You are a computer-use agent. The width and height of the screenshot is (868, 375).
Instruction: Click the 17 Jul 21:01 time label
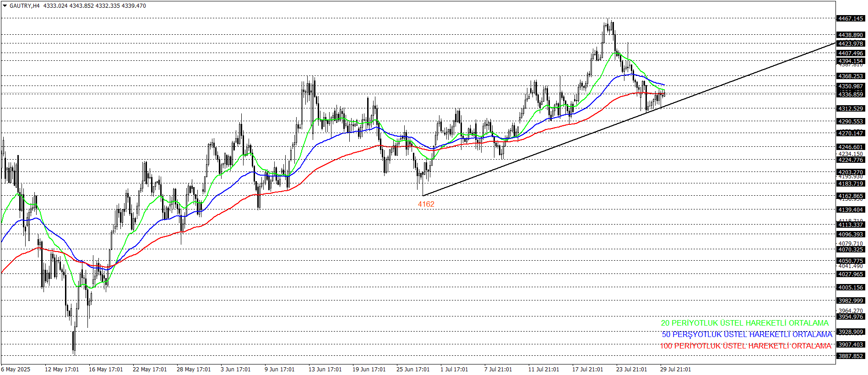tap(587, 370)
